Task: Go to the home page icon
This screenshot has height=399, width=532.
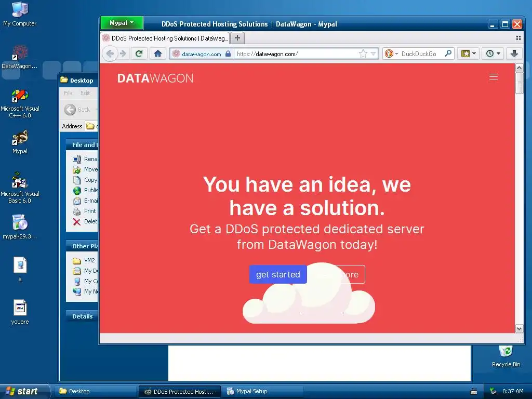Action: [158, 54]
